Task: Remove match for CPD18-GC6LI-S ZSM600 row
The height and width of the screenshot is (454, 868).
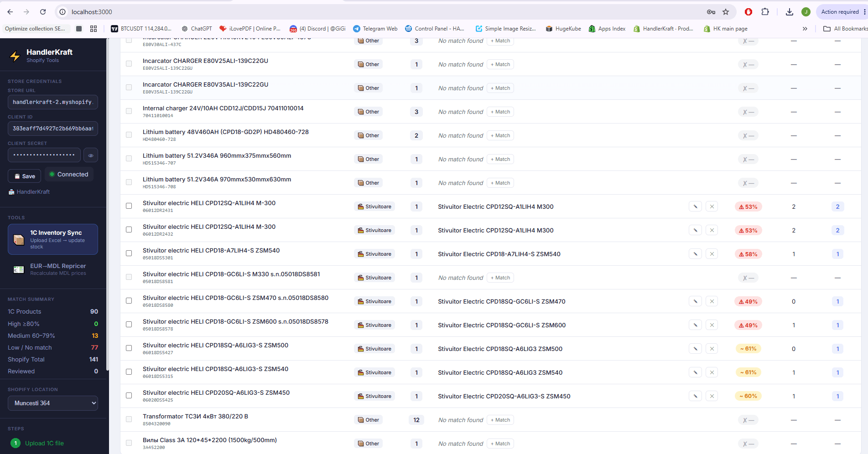Action: tap(712, 325)
